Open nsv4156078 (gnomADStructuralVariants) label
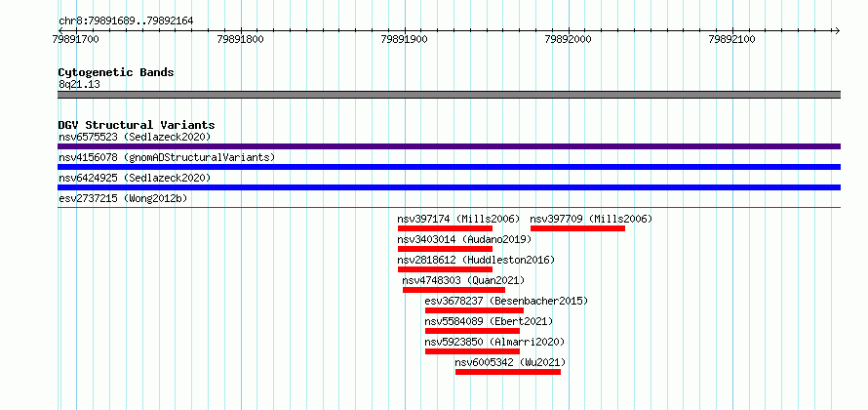 167,157
